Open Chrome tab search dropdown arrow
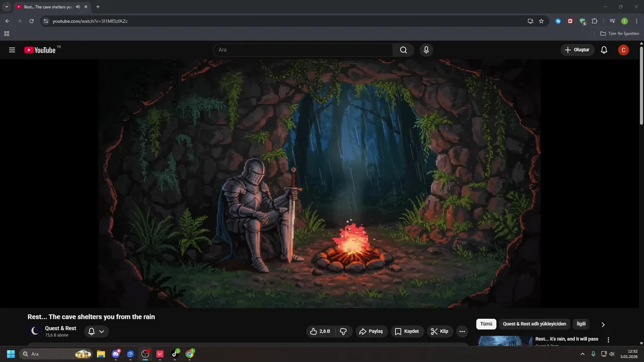Image resolution: width=644 pixels, height=362 pixels. (x=7, y=7)
